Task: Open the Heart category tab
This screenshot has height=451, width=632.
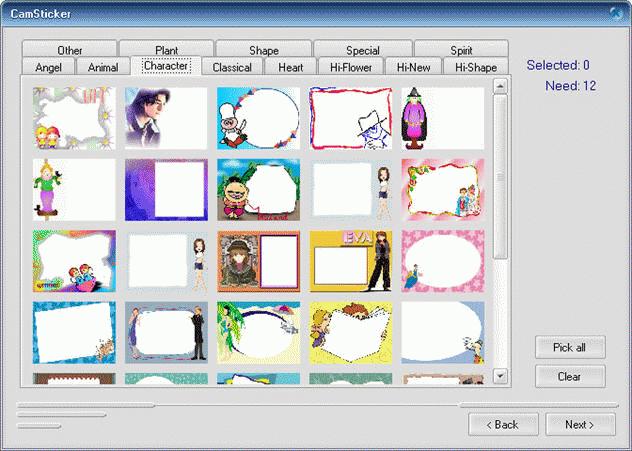Action: pyautogui.click(x=291, y=67)
